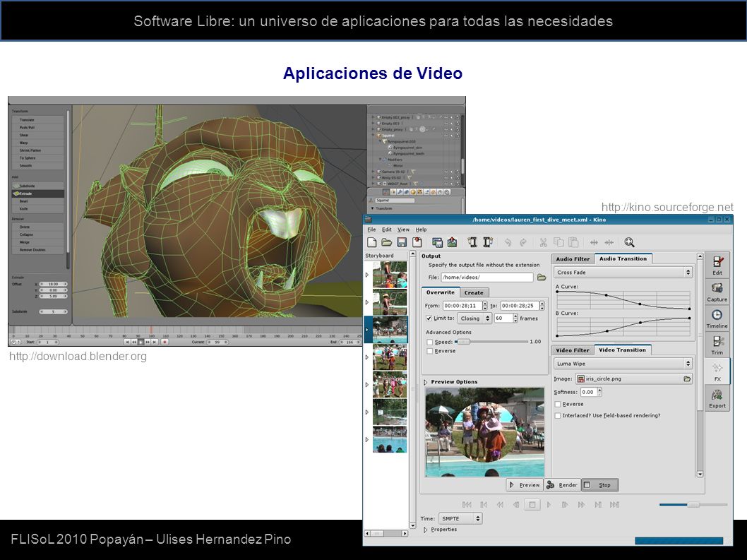
Task: Expand the Preview Options section
Action: point(426,382)
